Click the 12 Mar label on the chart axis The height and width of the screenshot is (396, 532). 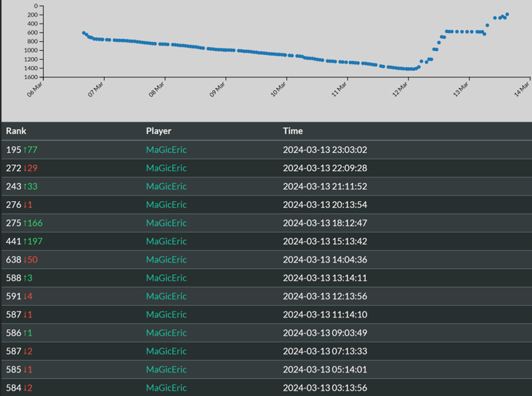tap(400, 90)
